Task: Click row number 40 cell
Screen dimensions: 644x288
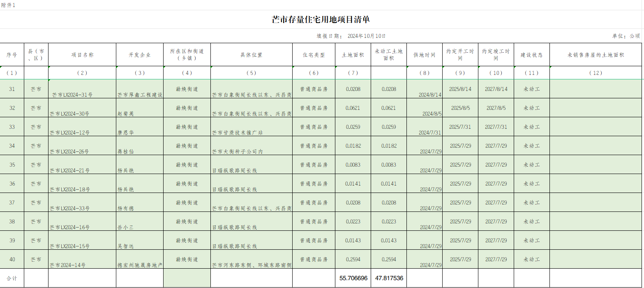Action: (12, 259)
